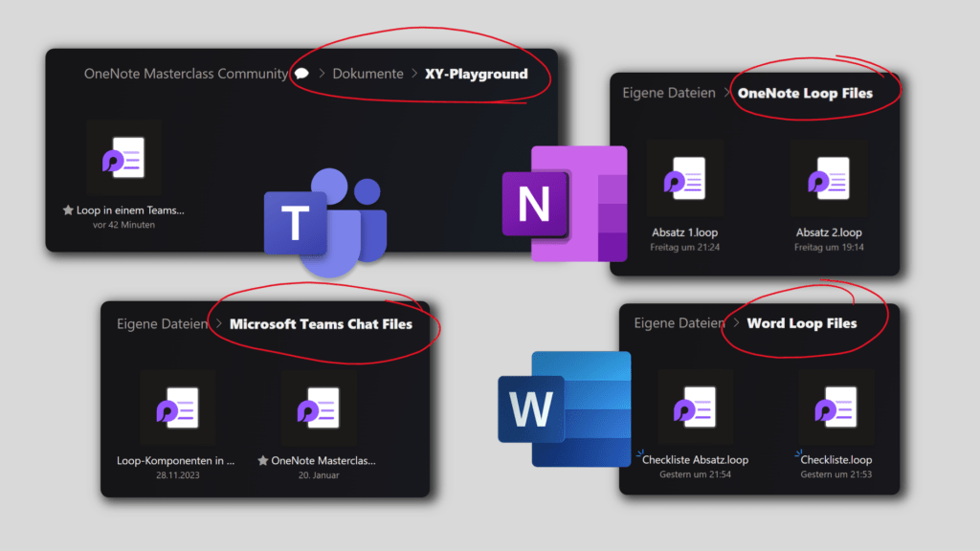Viewport: 980px width, 551px height.
Task: Click the file name 'Absatz 1.loop'
Action: coord(685,232)
